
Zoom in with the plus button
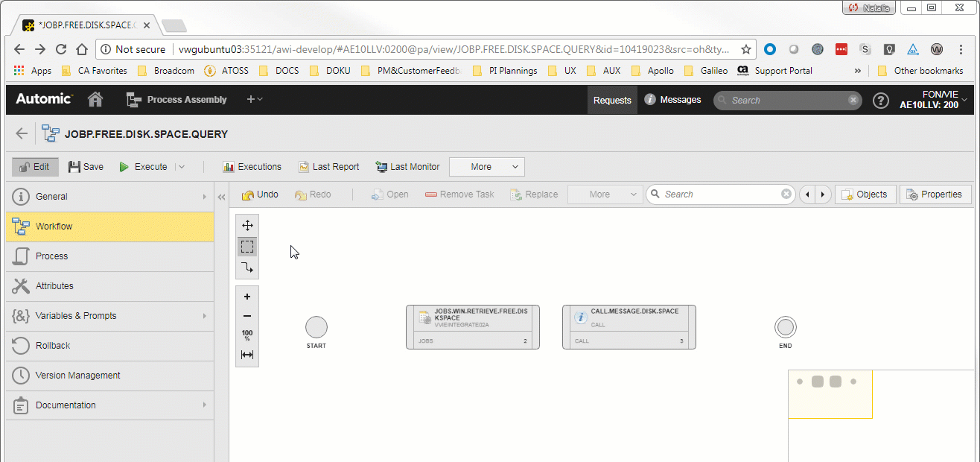247,296
